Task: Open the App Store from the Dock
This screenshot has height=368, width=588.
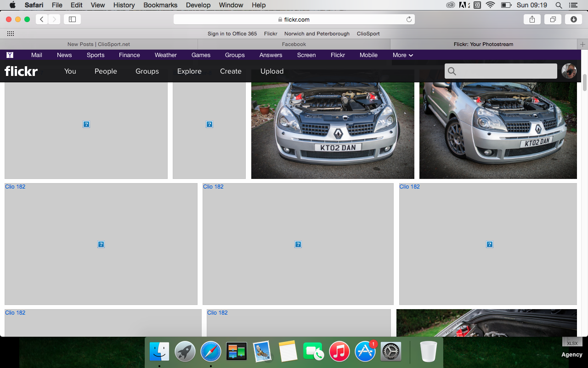Action: coord(365,351)
